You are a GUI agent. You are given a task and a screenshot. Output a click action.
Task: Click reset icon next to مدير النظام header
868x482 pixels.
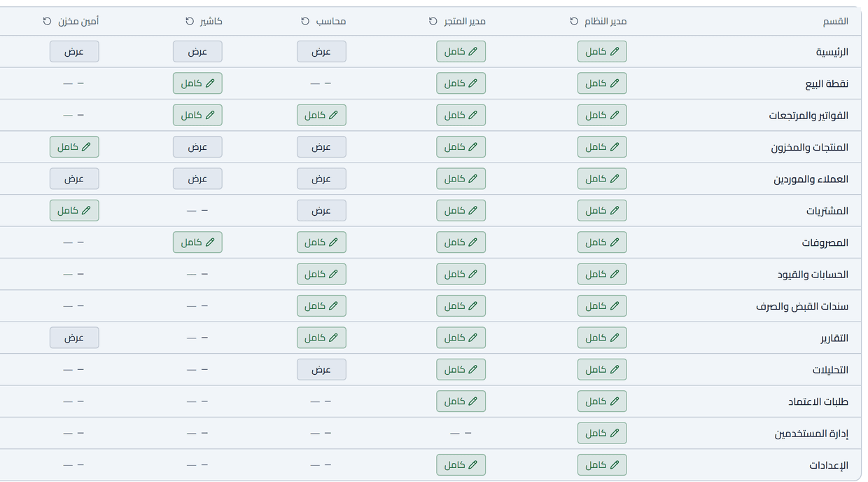[574, 21]
